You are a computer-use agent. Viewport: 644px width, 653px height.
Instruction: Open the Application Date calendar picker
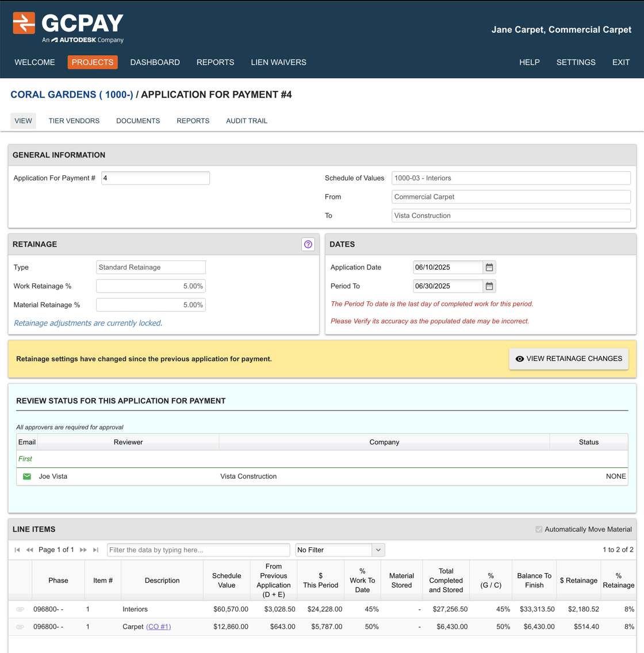point(489,267)
